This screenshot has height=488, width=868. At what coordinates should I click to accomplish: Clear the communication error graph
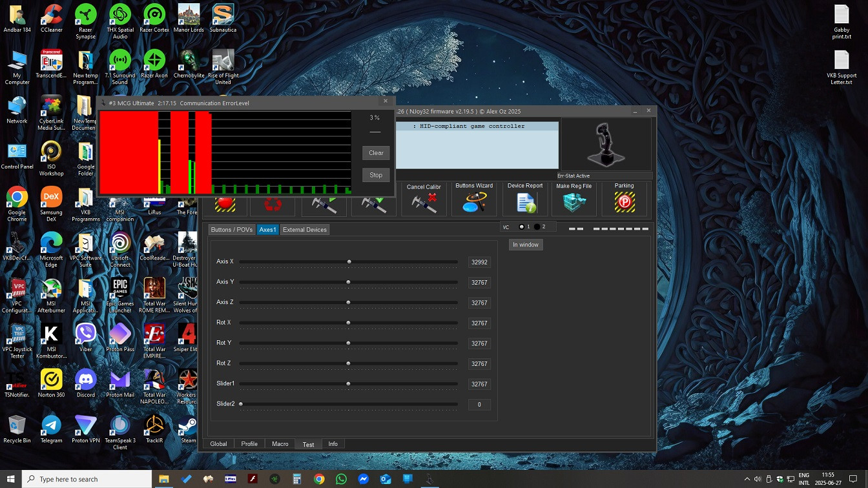coord(376,153)
